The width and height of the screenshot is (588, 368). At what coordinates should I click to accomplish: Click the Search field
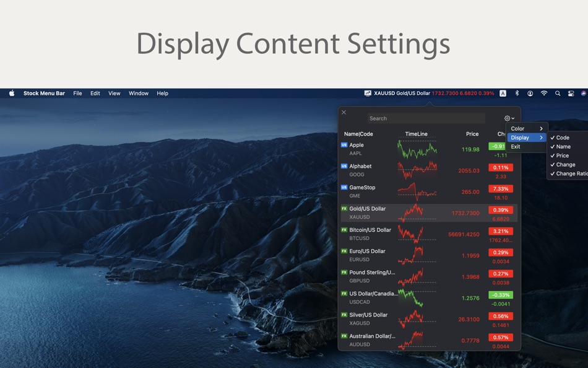[x=426, y=118]
